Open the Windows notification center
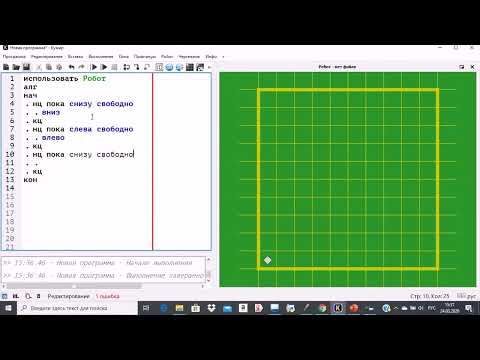This screenshot has height=360, width=480. 469,308
